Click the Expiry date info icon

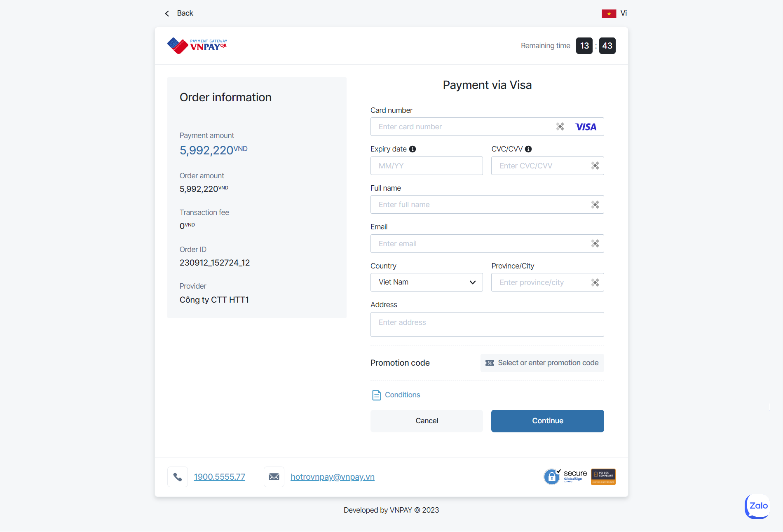pos(413,149)
